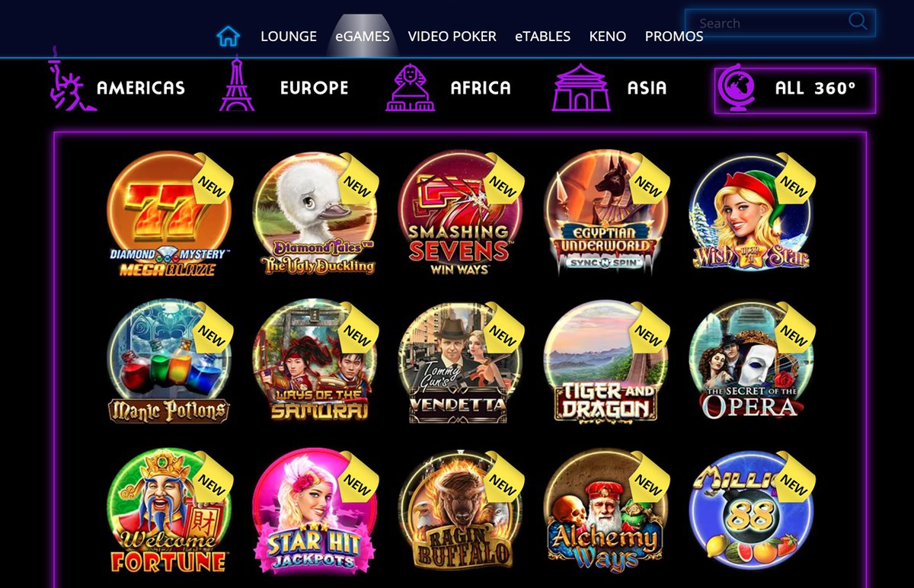
Task: Open the eTABLES section
Action: click(542, 36)
